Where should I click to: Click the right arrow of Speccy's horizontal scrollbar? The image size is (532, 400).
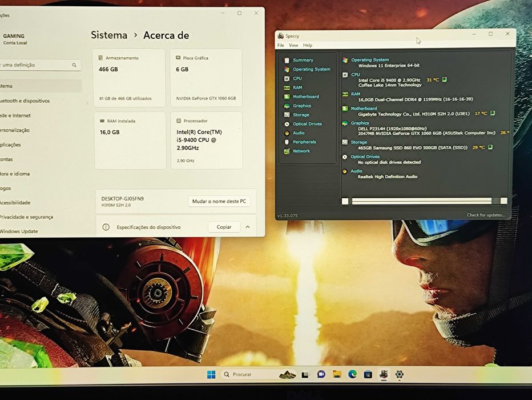[504, 201]
